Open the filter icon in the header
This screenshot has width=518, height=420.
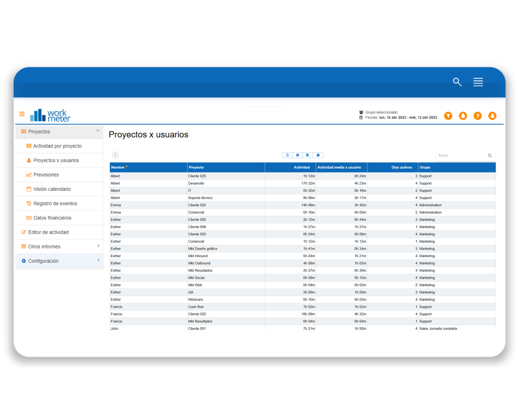point(448,116)
